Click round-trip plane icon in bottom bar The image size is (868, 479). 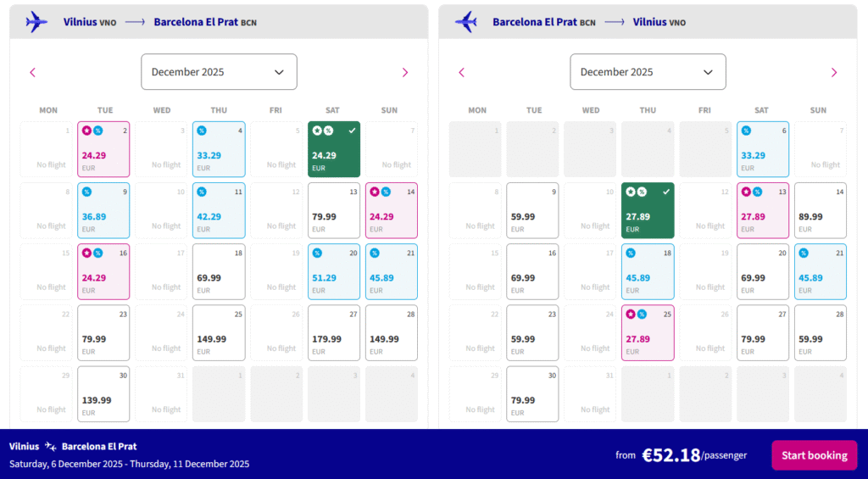coord(51,447)
